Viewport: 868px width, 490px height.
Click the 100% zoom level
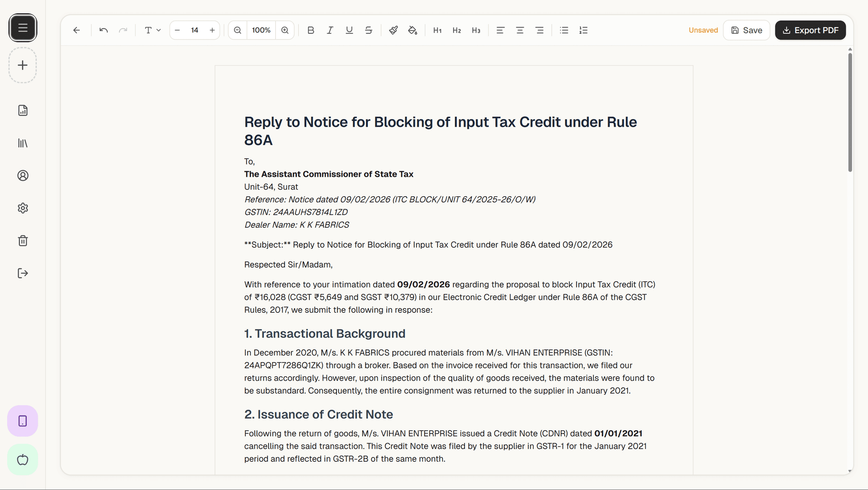pyautogui.click(x=261, y=30)
